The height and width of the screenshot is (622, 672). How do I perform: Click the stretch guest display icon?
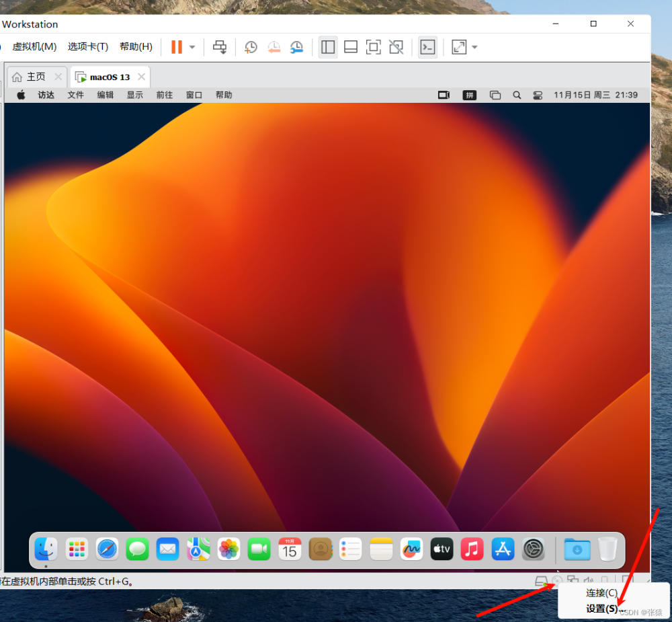[459, 47]
